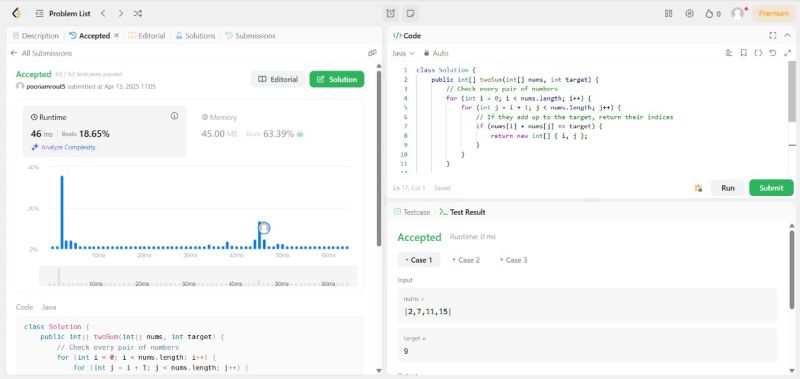Bookmark icon in code editor toolbar
The image size is (800, 379).
click(x=743, y=53)
